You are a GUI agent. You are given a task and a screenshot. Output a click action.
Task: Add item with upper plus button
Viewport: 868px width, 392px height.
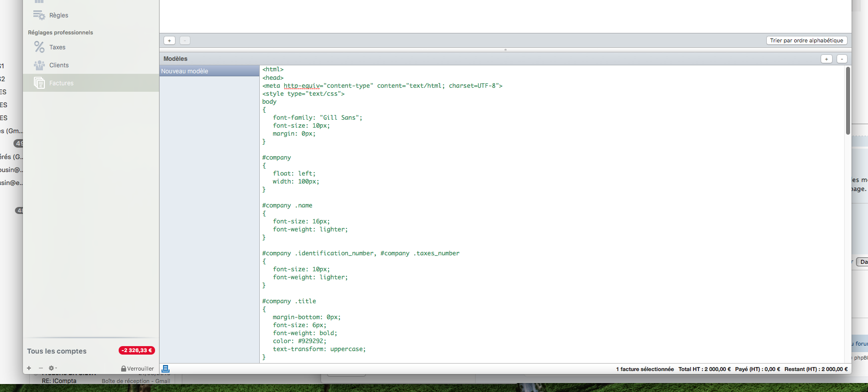(170, 40)
